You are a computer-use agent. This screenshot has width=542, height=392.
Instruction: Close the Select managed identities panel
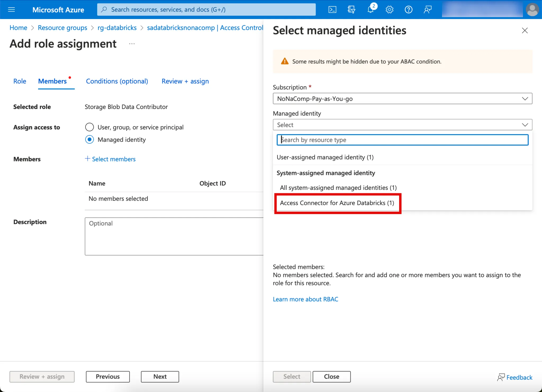[x=525, y=31]
